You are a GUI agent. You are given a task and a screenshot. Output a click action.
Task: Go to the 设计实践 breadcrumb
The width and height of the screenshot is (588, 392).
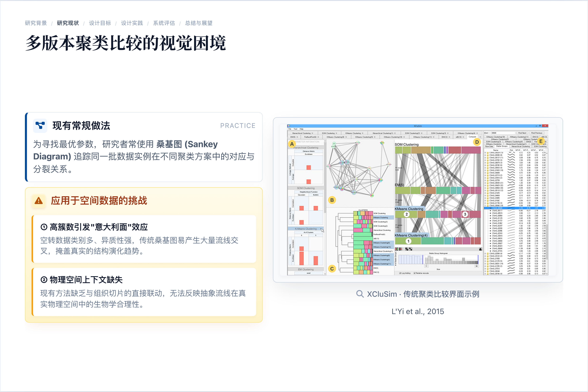click(x=132, y=23)
